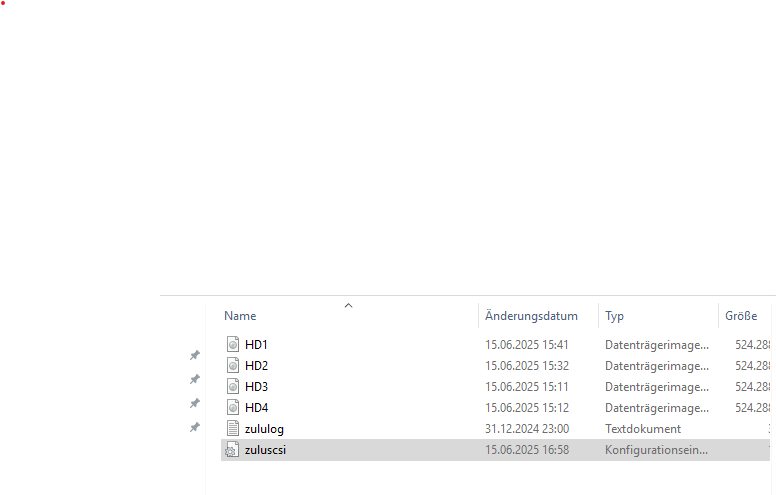Click the zululog file name

(x=264, y=429)
